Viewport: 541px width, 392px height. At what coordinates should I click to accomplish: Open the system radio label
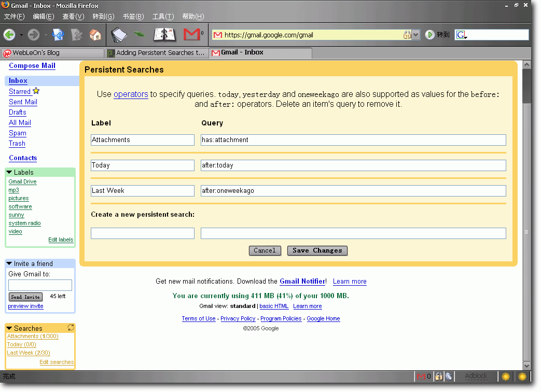[x=24, y=223]
